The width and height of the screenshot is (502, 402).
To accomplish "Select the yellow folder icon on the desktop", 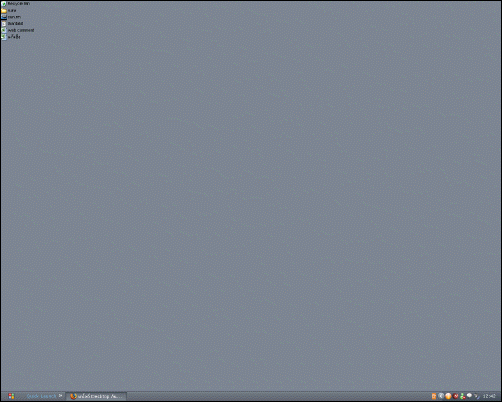I will pyautogui.click(x=4, y=11).
